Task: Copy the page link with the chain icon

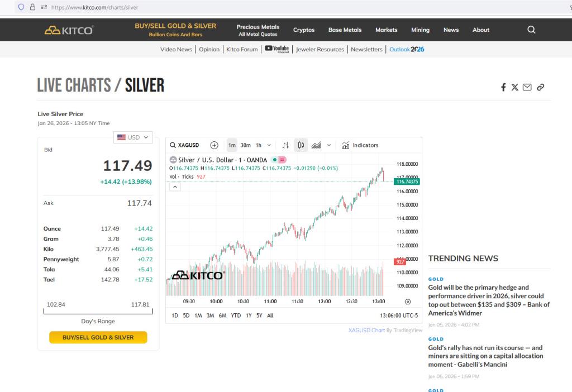Action: coord(540,87)
